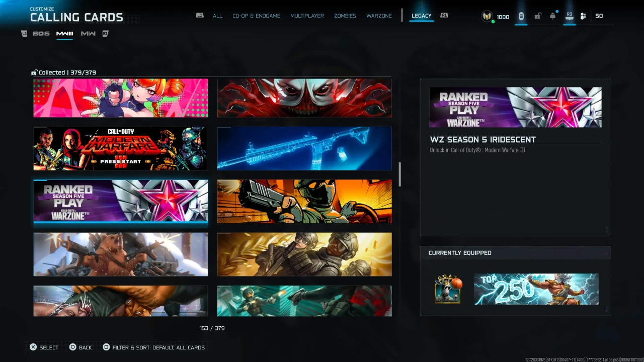This screenshot has width=644, height=362.
Task: Click the L2 previous-game icon
Action: click(24, 33)
